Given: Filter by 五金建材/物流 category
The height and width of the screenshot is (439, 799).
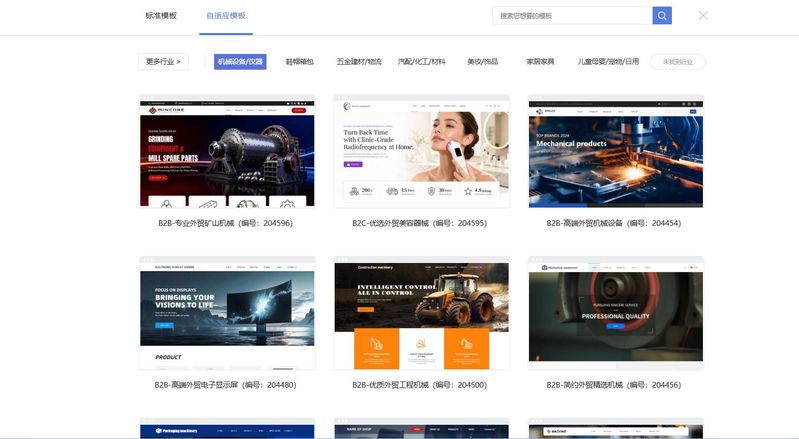Looking at the screenshot, I should coord(359,62).
